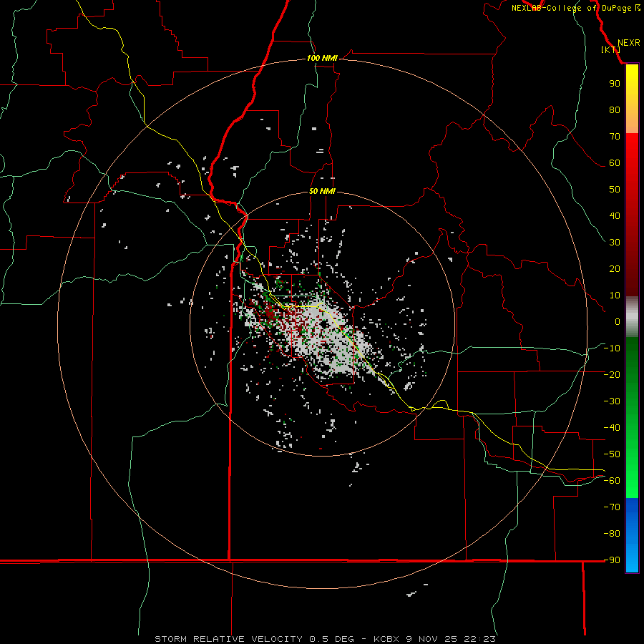Viewport: 644px width, 644px height.
Task: Click the positive '10' scale label
Action: pyautogui.click(x=615, y=296)
